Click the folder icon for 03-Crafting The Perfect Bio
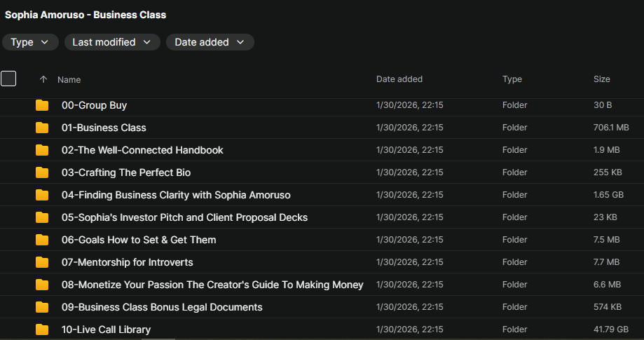The image size is (644, 340). (x=42, y=172)
